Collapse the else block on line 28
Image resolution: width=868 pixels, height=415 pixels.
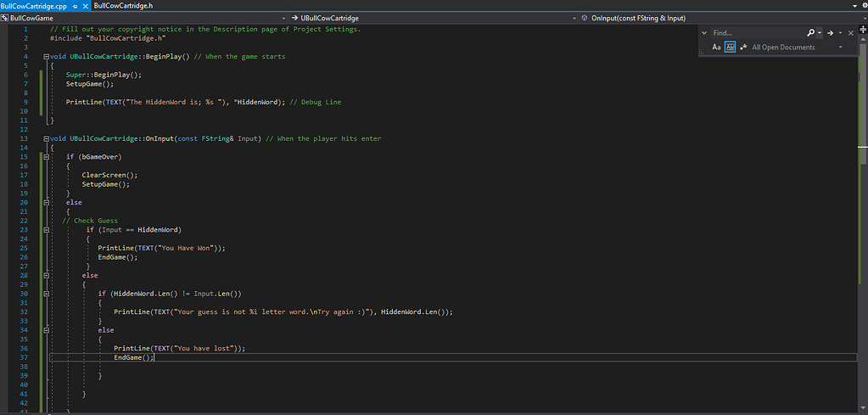(45, 275)
